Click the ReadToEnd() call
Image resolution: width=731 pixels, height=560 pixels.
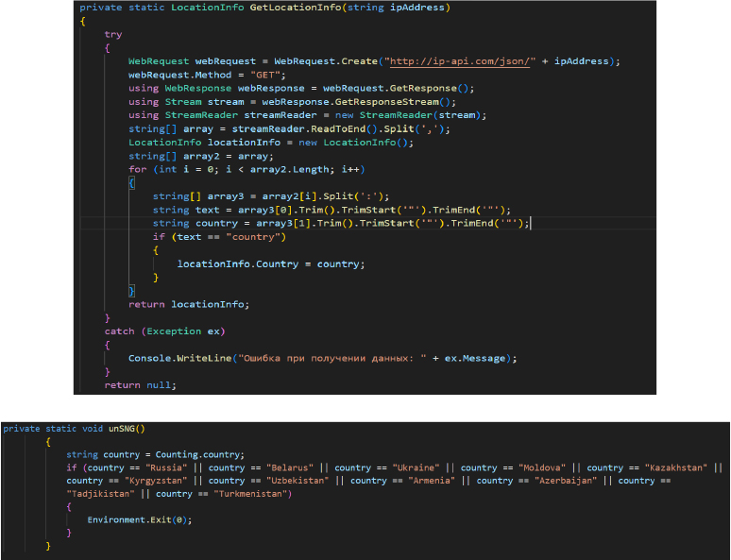[x=344, y=129]
